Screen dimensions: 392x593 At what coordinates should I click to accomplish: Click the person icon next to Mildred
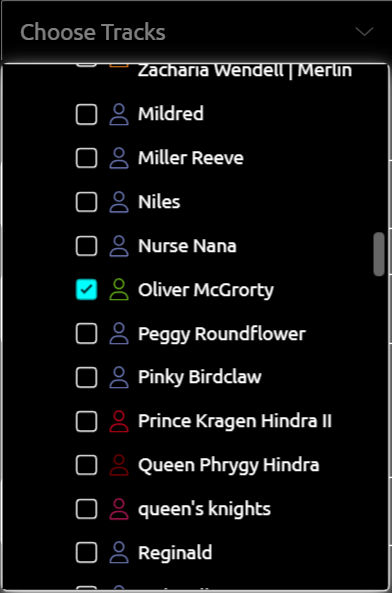(x=119, y=114)
